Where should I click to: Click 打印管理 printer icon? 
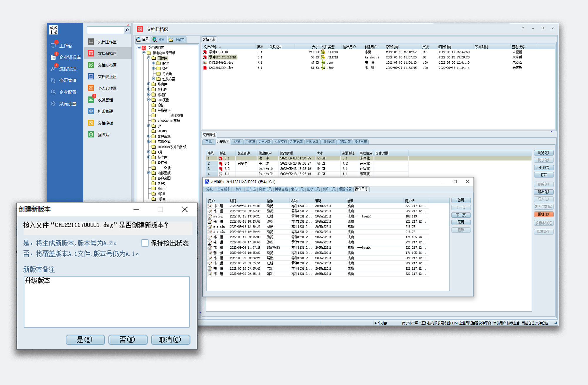(91, 111)
